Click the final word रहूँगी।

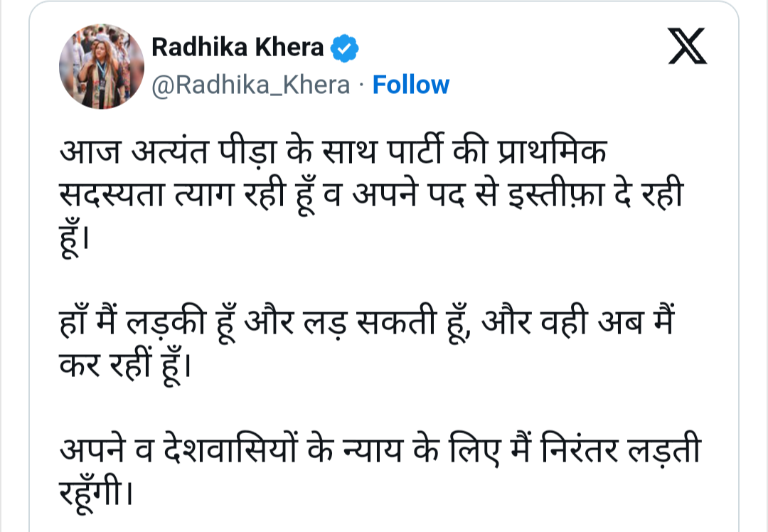(x=96, y=491)
